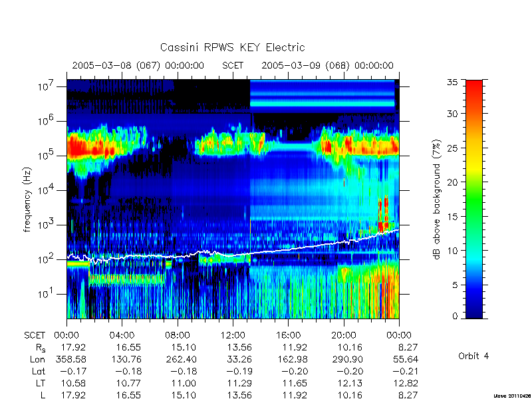Image resolution: width=532 pixels, height=399 pixels.
Task: Click the "04:00" time tick label
Action: pos(122,335)
